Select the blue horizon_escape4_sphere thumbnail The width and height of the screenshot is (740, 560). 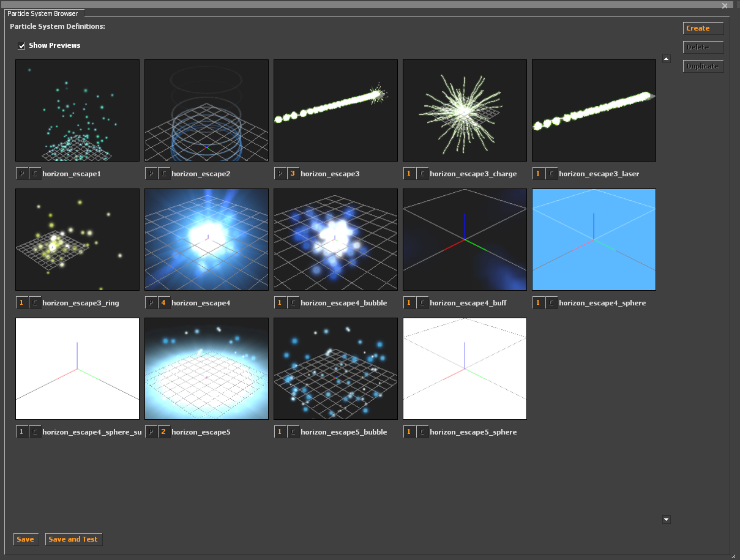594,239
